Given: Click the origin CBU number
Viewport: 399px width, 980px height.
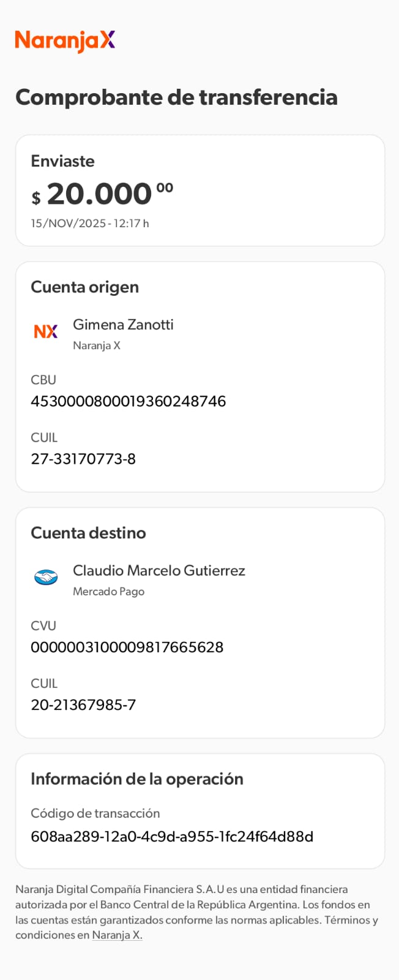Looking at the screenshot, I should pyautogui.click(x=129, y=401).
